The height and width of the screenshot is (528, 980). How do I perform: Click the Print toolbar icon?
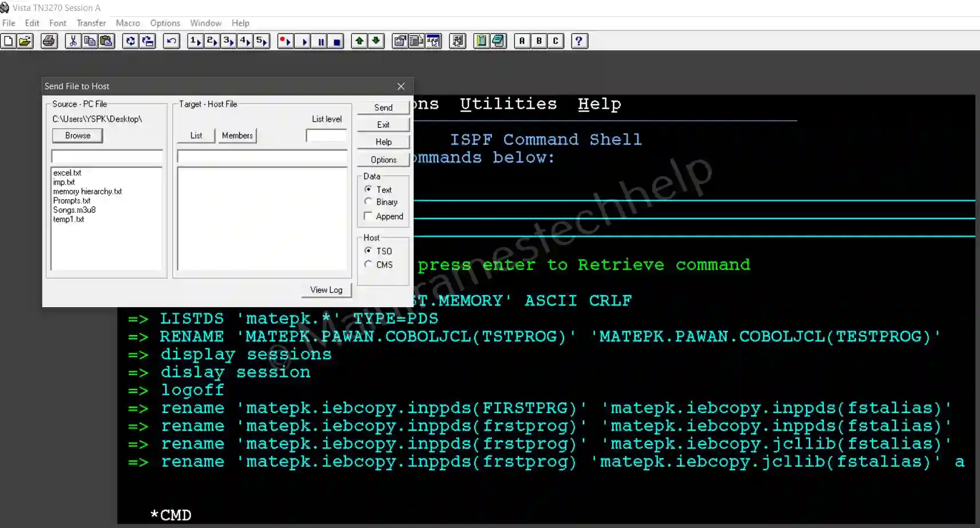[x=49, y=41]
